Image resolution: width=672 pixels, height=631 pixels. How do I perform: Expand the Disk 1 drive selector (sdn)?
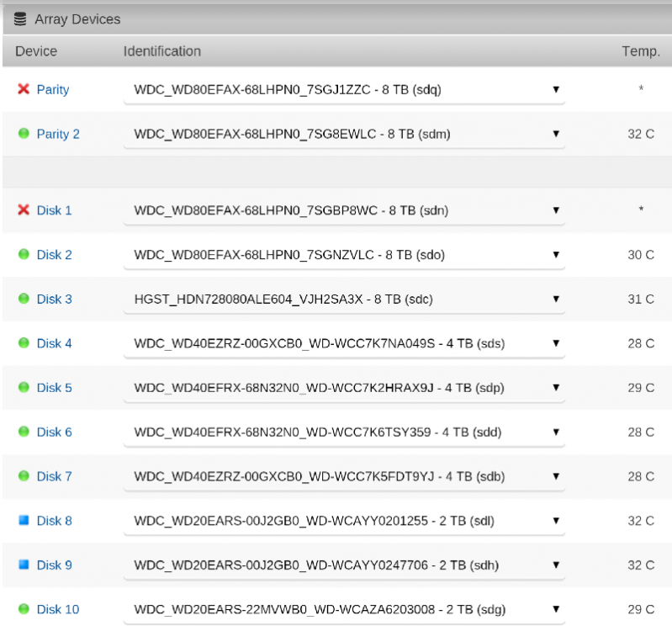point(344,210)
